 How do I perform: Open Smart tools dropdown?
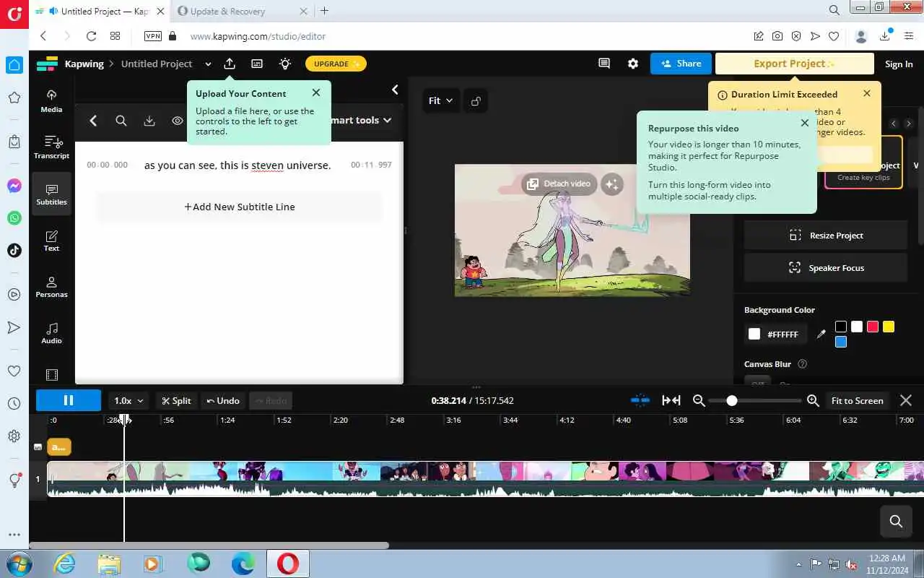(x=361, y=121)
